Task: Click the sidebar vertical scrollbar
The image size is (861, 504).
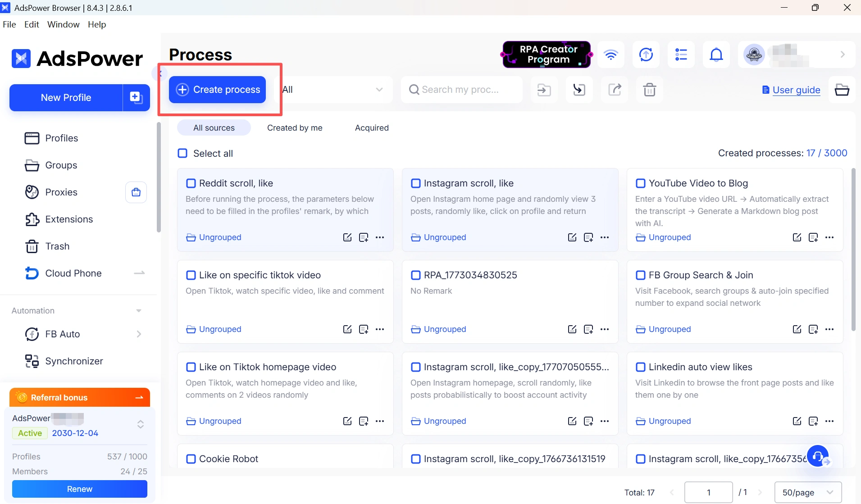Action: click(159, 178)
